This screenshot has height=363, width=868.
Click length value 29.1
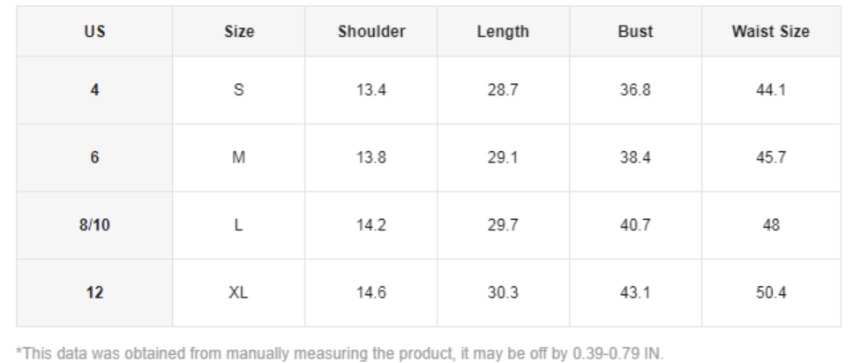pyautogui.click(x=503, y=157)
